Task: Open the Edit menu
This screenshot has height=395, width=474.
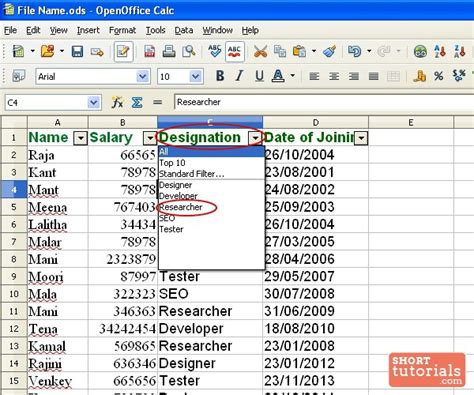Action: 33,30
